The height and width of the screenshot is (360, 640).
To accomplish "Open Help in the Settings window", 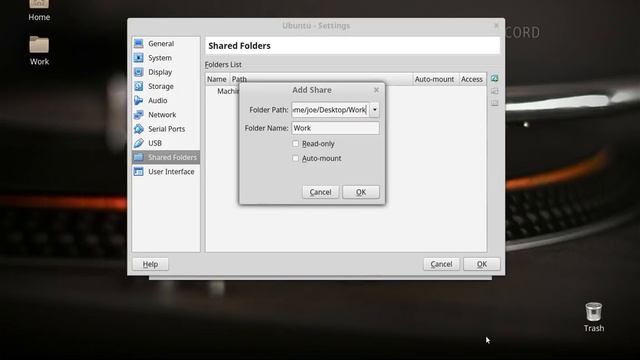I will [x=150, y=264].
